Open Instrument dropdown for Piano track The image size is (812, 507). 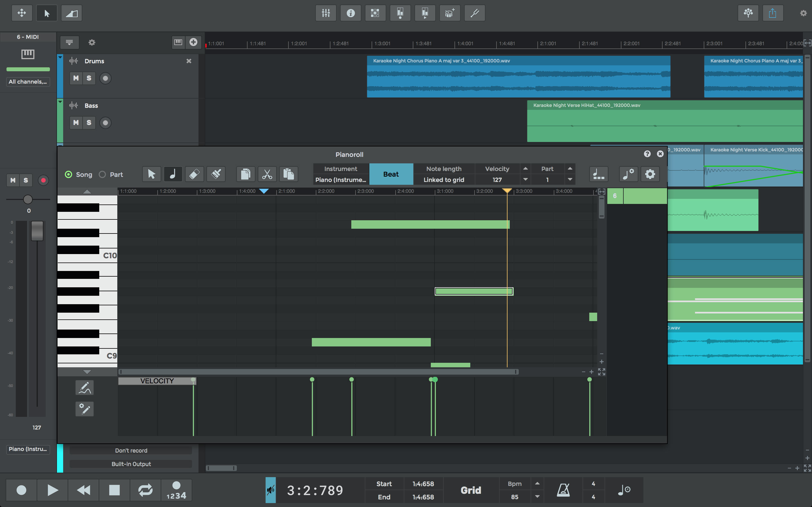click(x=341, y=179)
